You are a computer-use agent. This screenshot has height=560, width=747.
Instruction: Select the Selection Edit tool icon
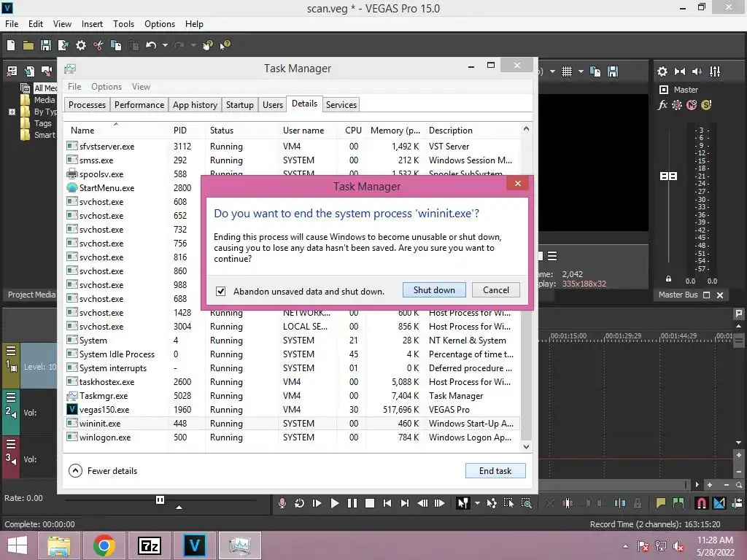(508, 503)
